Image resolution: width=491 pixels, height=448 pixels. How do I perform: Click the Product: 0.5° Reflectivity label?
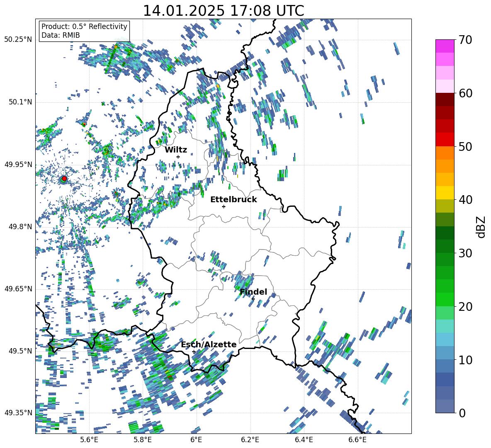(x=84, y=27)
